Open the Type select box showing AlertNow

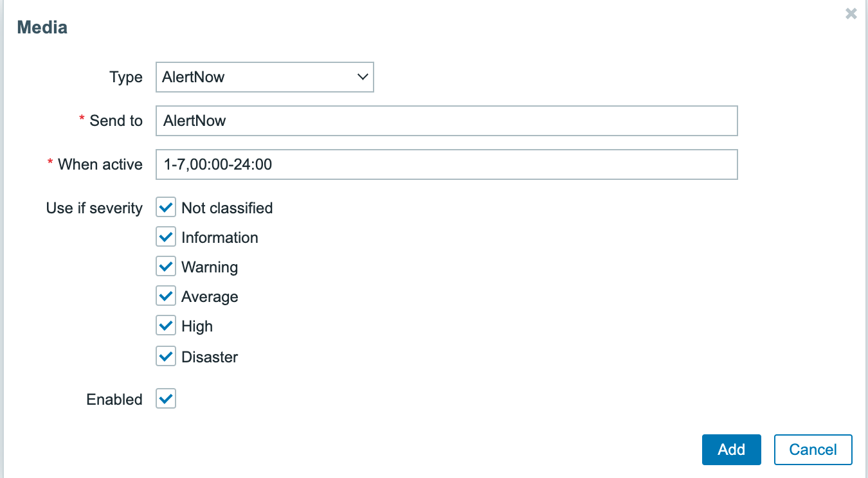tap(257, 77)
